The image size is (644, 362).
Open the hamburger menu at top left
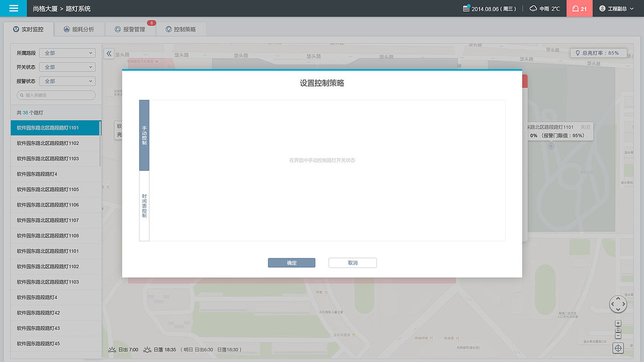click(x=13, y=8)
